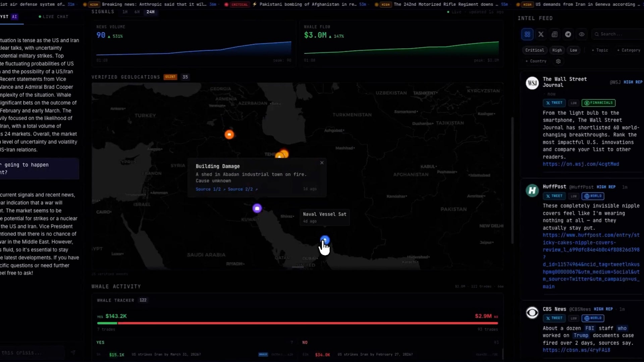Expand the Category filter dropdown
Screen dimensions: 644x362
pos(629,50)
